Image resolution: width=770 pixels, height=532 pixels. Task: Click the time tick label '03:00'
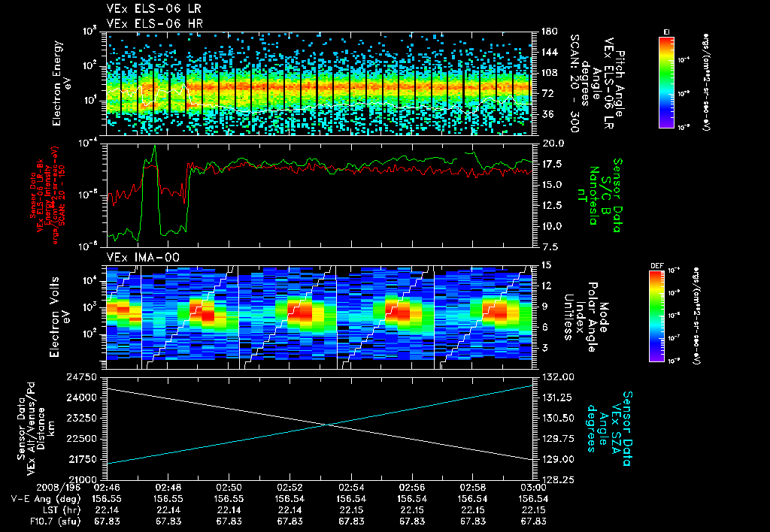(533, 488)
